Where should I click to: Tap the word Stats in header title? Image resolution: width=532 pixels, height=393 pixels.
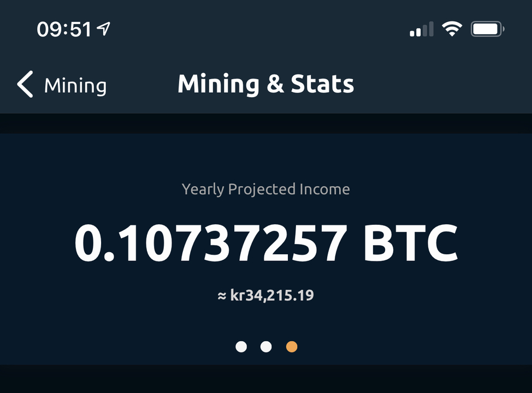point(322,84)
